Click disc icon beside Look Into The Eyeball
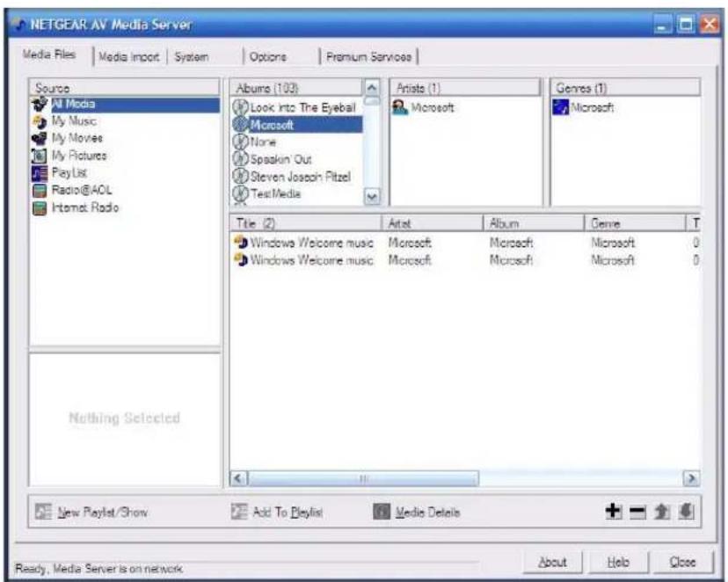This screenshot has height=582, width=728. pos(240,107)
